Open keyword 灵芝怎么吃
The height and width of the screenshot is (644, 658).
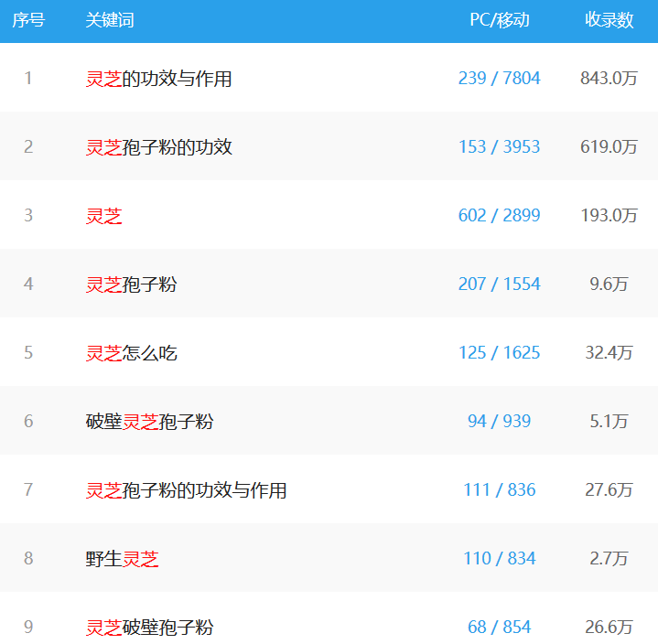click(x=132, y=353)
